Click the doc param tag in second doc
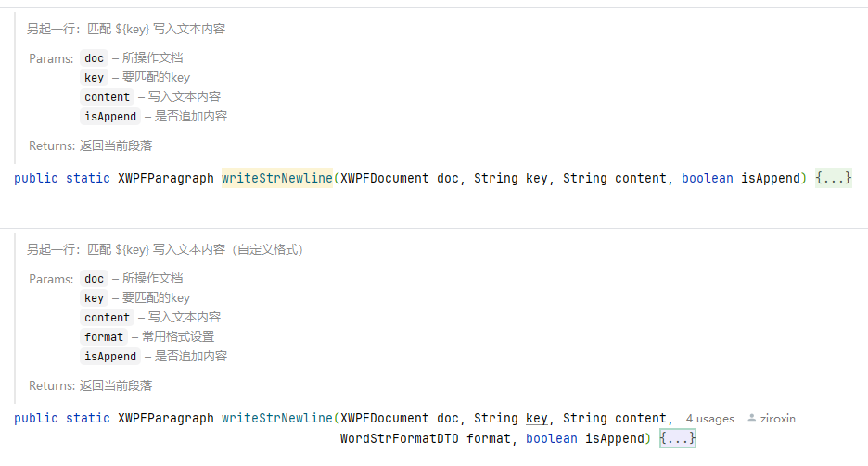868x466 pixels. 94,279
